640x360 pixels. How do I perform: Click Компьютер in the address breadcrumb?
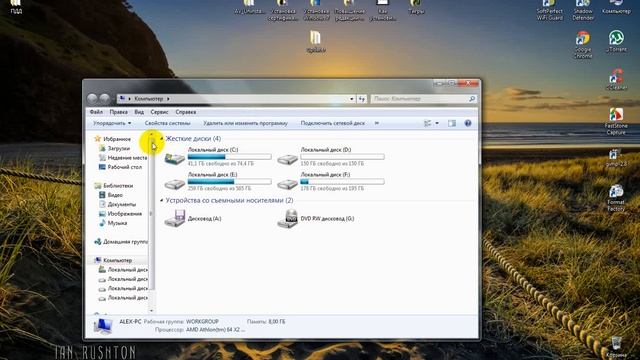pyautogui.click(x=149, y=99)
